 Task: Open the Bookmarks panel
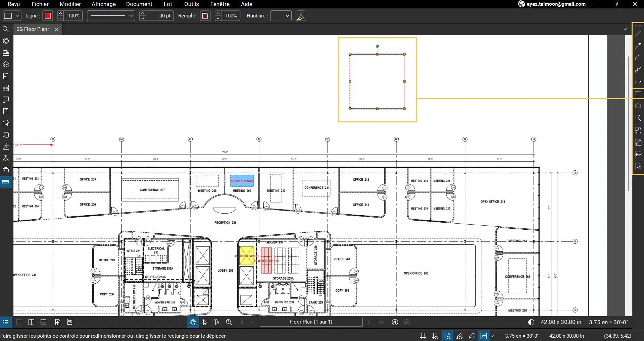pos(6,76)
